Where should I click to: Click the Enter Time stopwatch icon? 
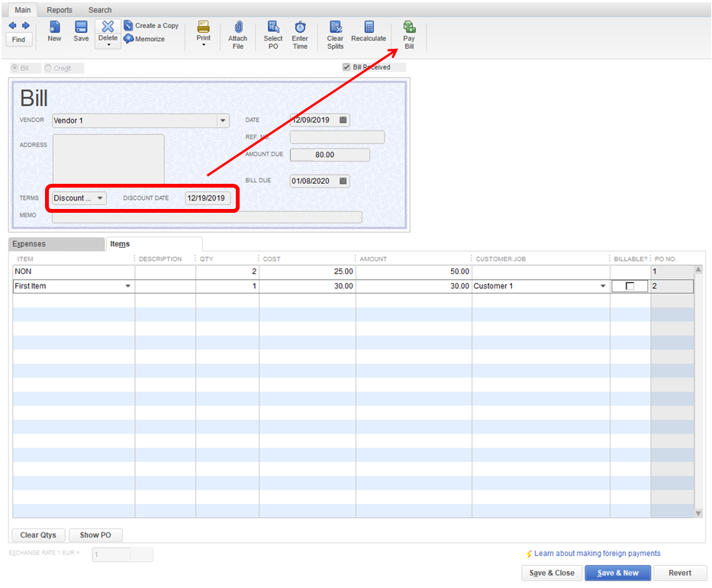[300, 35]
